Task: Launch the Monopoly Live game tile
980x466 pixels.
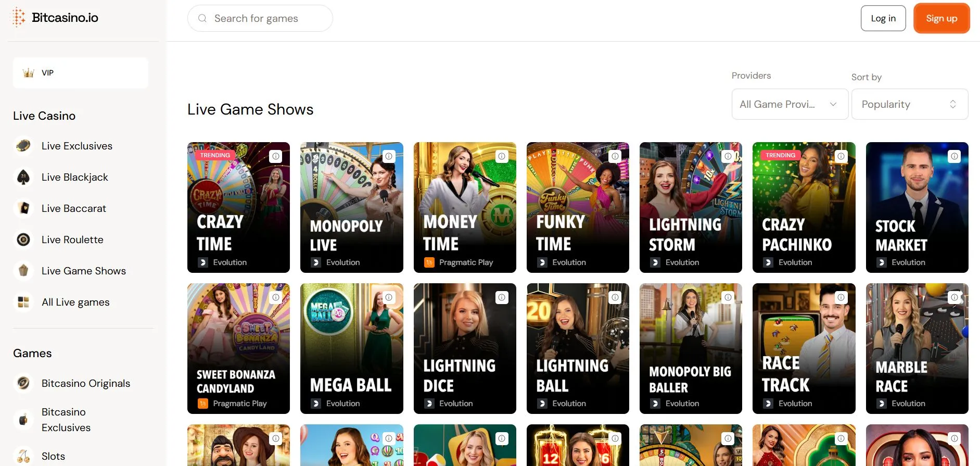Action: click(x=351, y=207)
